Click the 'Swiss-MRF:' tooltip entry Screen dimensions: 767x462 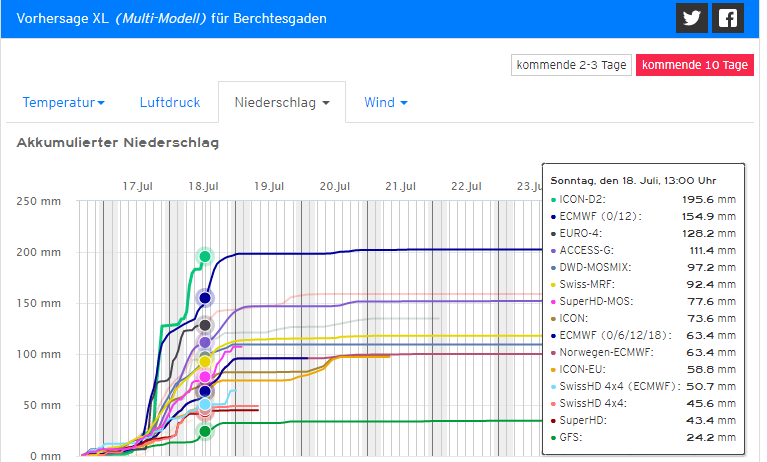pyautogui.click(x=587, y=284)
